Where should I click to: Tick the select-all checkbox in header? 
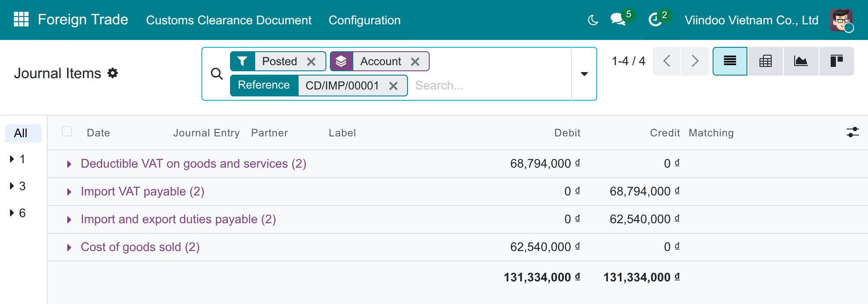coord(67,132)
